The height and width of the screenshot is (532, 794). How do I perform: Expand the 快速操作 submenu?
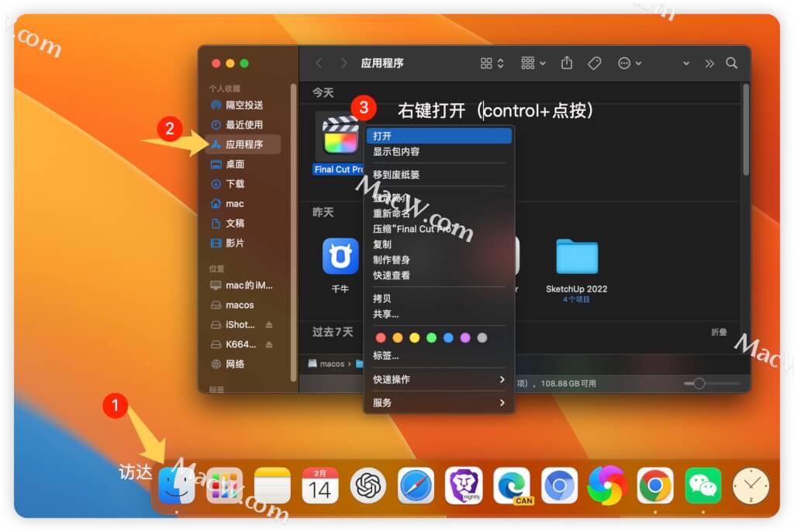pos(439,379)
